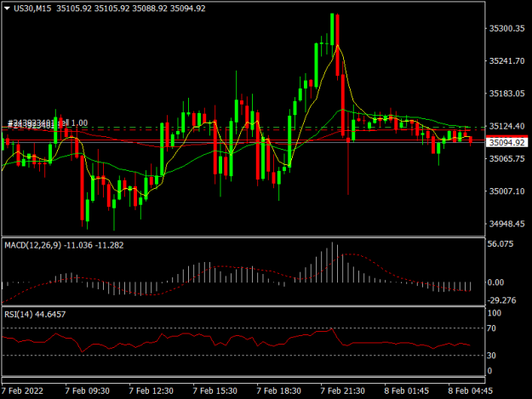
Task: Click price scale value 35065.75
Action: point(506,158)
